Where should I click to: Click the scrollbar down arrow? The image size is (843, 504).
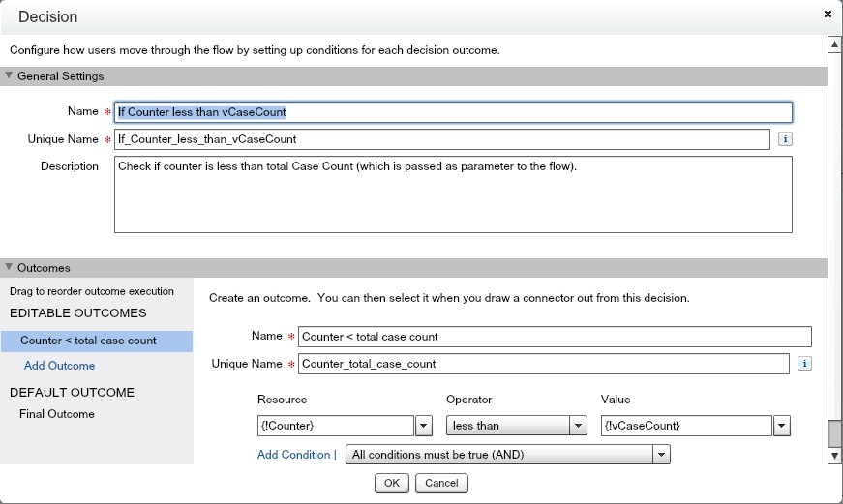(834, 456)
